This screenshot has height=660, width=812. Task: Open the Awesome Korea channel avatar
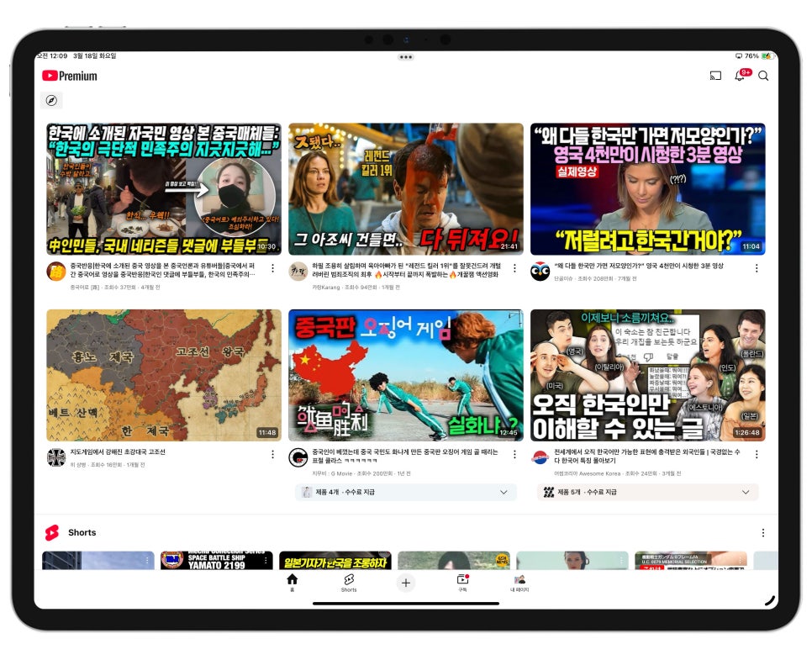coord(540,457)
